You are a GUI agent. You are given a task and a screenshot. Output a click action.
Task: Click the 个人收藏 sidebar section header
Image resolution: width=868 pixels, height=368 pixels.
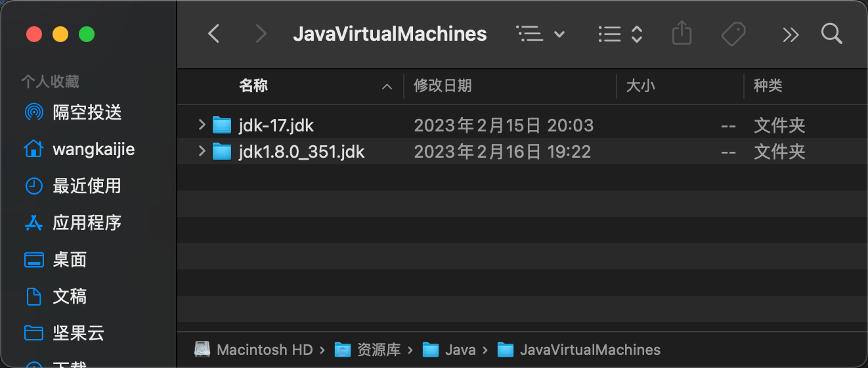(50, 81)
